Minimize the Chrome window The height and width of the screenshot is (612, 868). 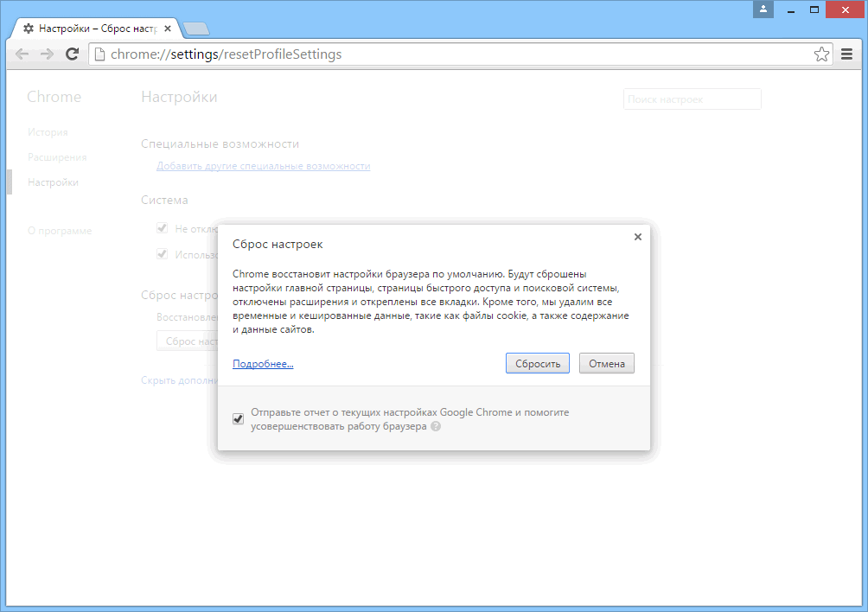791,10
